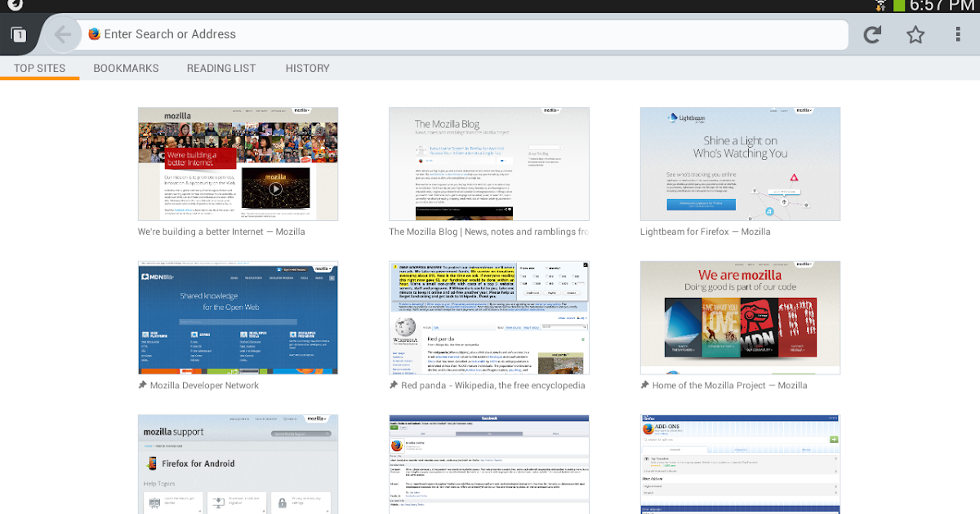980x514 pixels.
Task: Open the Red panda Wikipedia thumbnail
Action: coord(488,318)
